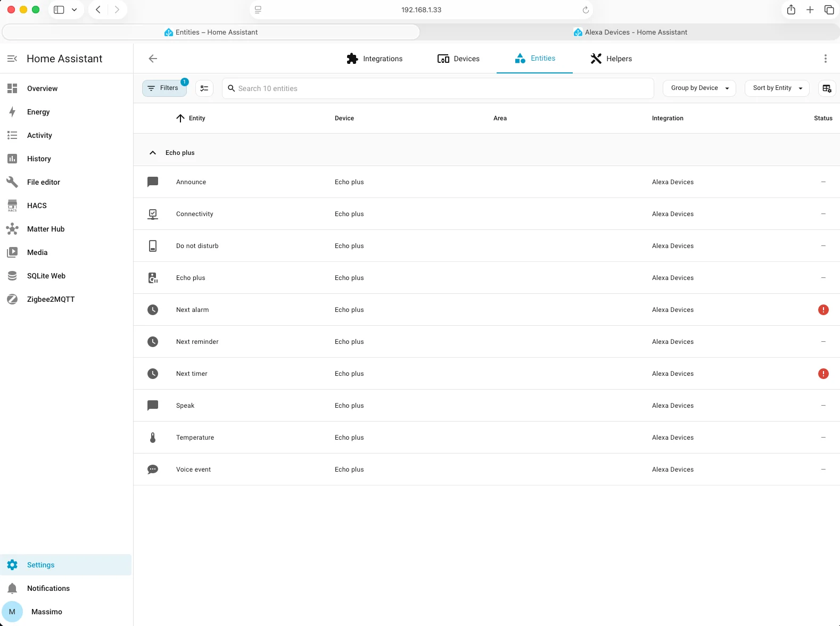
Task: Click the Next alarm clock icon
Action: pos(153,310)
